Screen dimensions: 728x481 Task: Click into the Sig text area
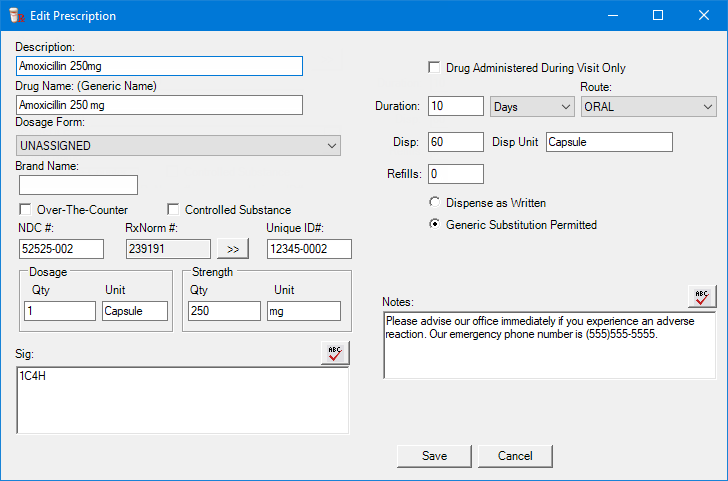pos(182,400)
